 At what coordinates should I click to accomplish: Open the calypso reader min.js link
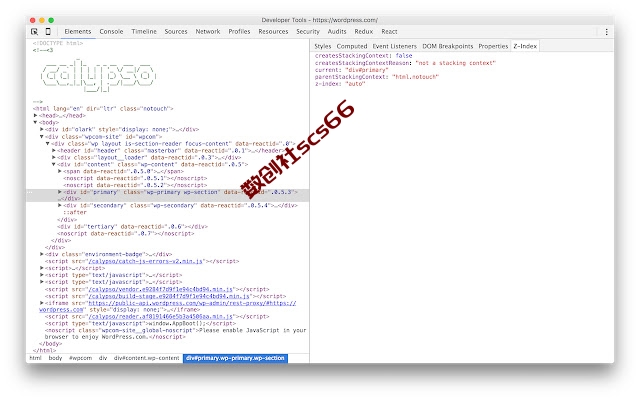160,316
